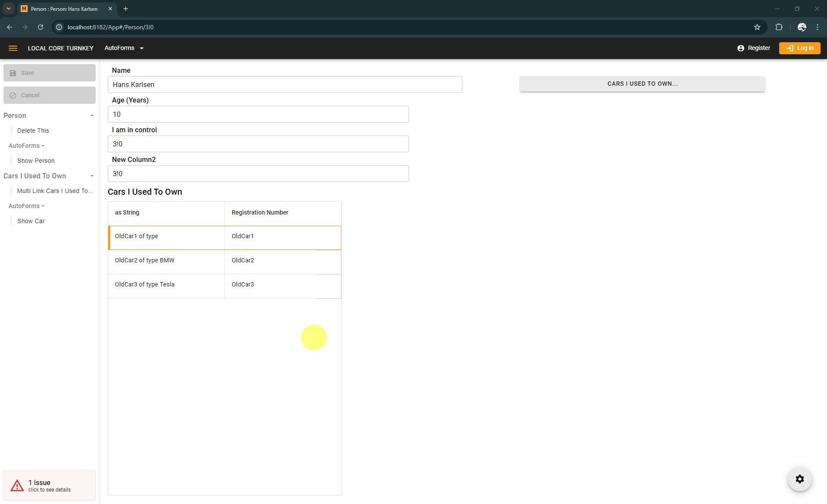Open a new browser tab
This screenshot has width=827, height=504.
(x=126, y=9)
